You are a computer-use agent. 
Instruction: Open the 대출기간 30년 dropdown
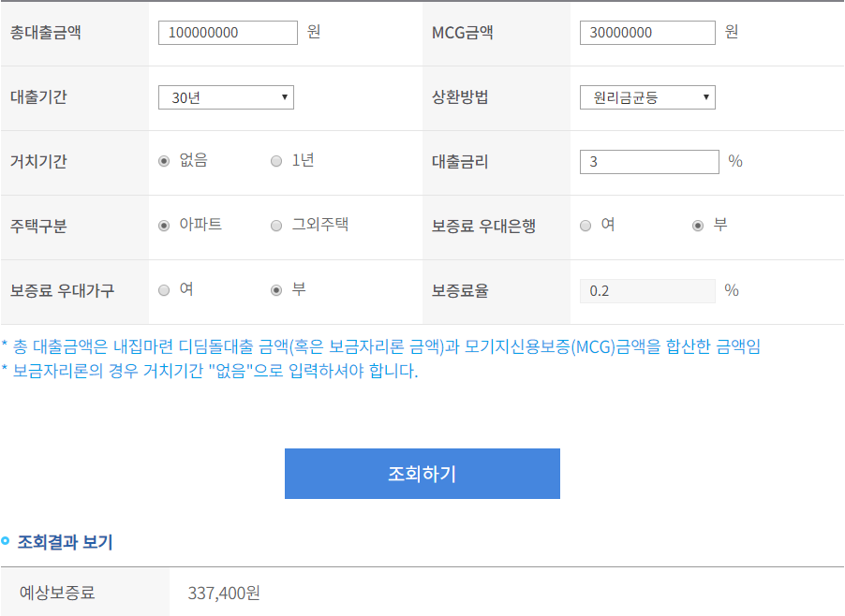(x=226, y=97)
